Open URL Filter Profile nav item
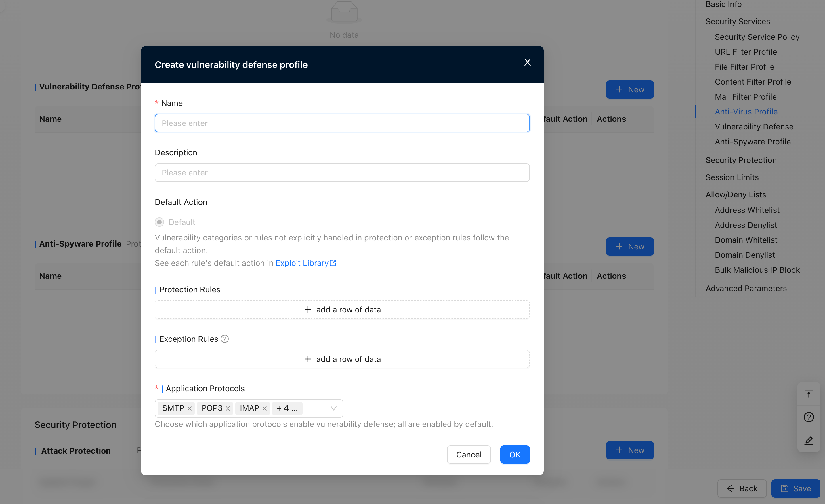The image size is (825, 504). 746,52
